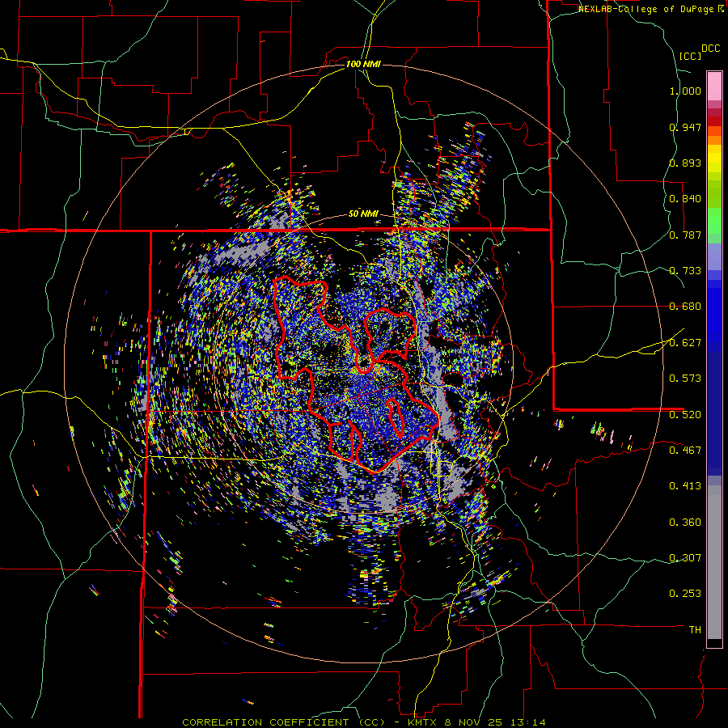This screenshot has height=728, width=728.
Task: Pick the dark navy color bar segment
Action: tap(714, 413)
